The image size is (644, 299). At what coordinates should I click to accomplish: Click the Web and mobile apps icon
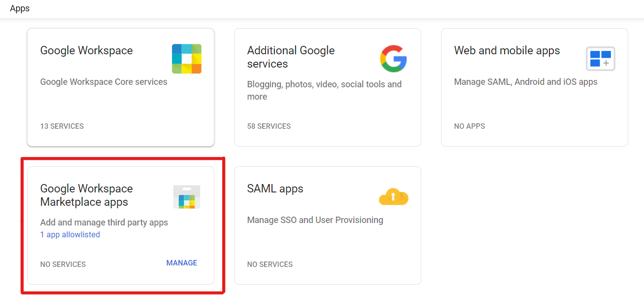(600, 59)
